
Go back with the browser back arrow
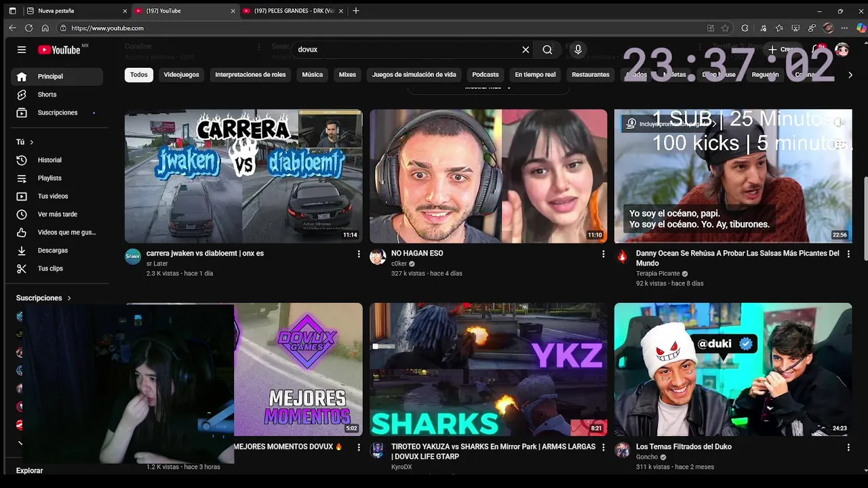[12, 28]
